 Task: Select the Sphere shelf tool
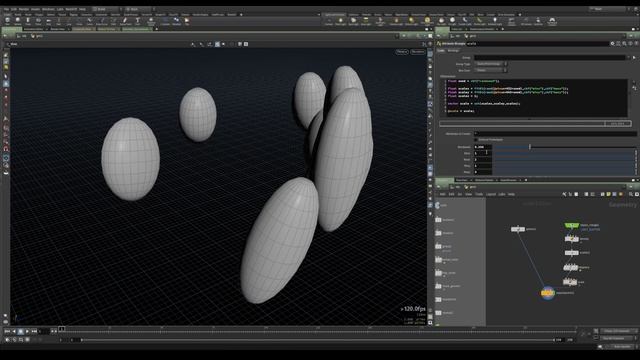17,21
